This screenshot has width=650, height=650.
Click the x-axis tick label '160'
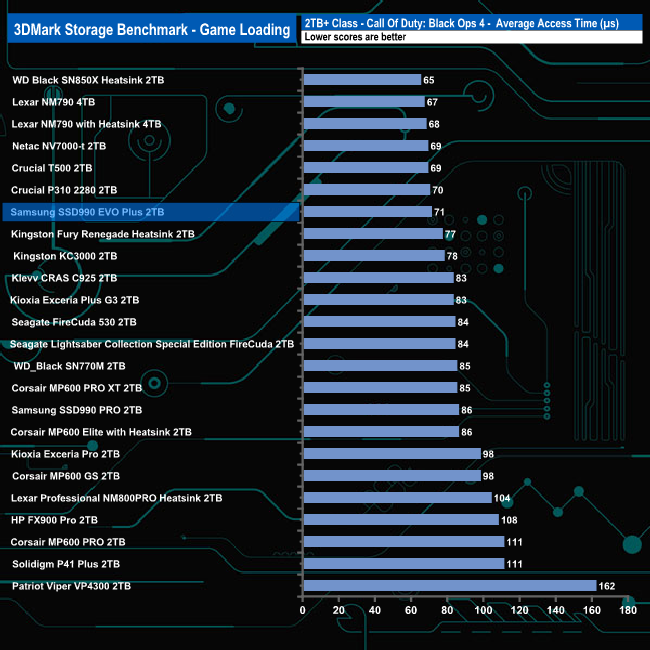[x=592, y=610]
